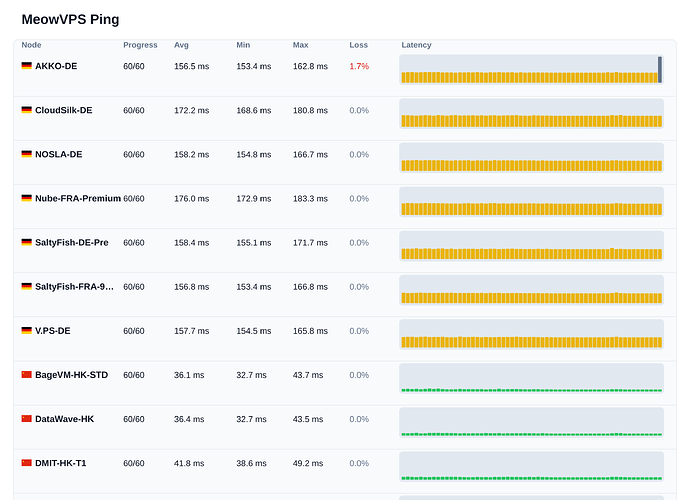Viewport: 690px width, 500px height.
Task: Click the 36.1 ms average for BageVM-HK-STD
Action: tap(189, 375)
